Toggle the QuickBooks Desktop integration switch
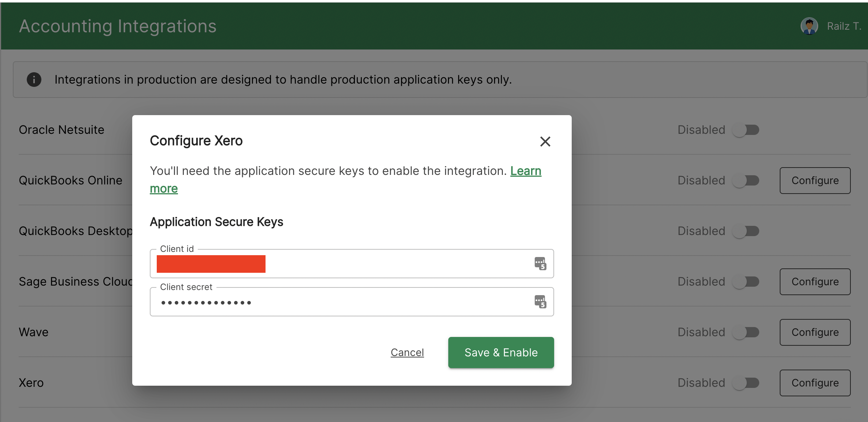Image resolution: width=868 pixels, height=422 pixels. [x=746, y=231]
